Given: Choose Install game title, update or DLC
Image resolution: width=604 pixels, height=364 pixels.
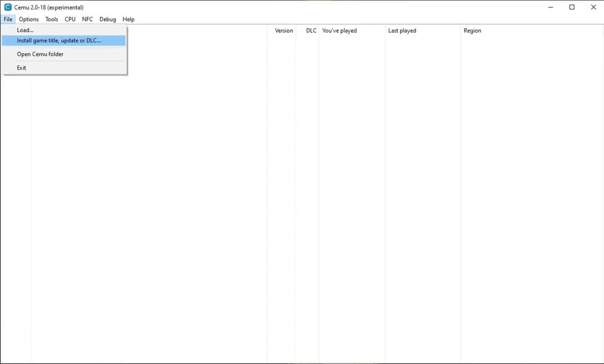Looking at the screenshot, I should click(x=58, y=40).
